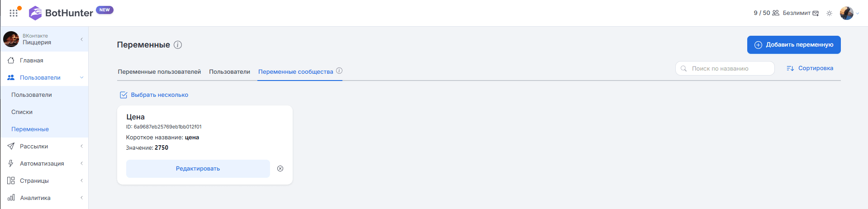Open the profile avatar dropdown

[849, 13]
